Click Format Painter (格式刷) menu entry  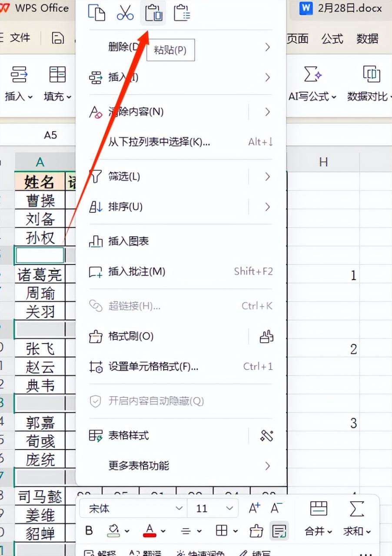(x=131, y=336)
